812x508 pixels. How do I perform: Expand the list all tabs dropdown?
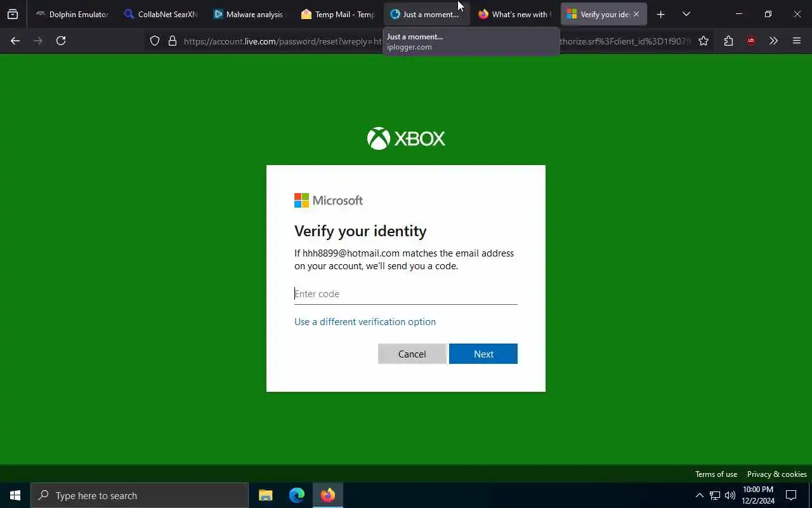[686, 14]
